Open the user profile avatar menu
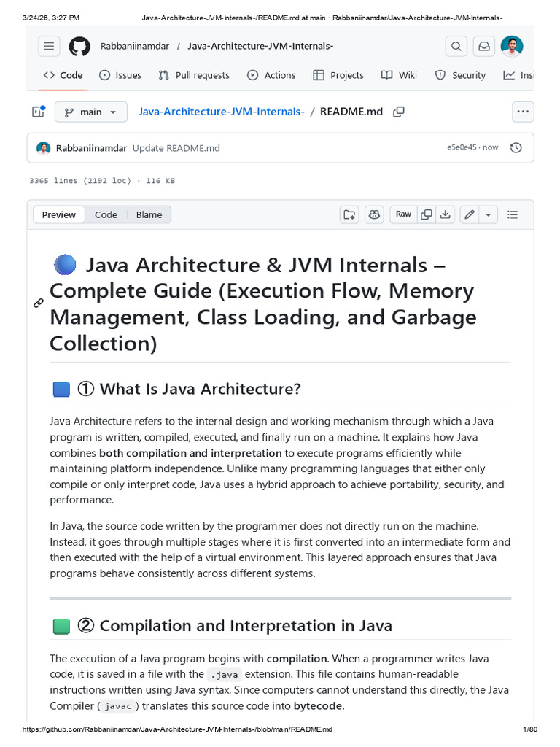 tap(512, 46)
